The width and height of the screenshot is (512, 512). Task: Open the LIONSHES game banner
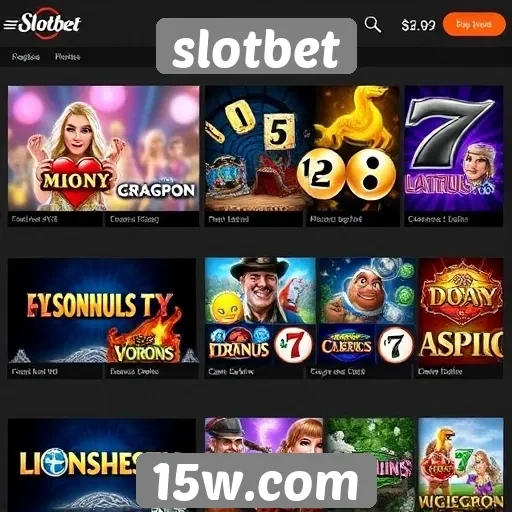[77, 465]
